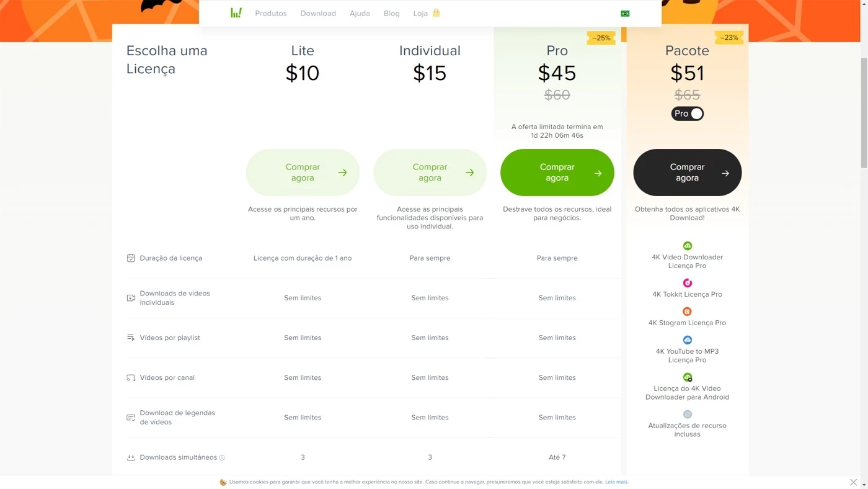Select the pink 4K Tokkit icon
868x489 pixels.
click(688, 283)
